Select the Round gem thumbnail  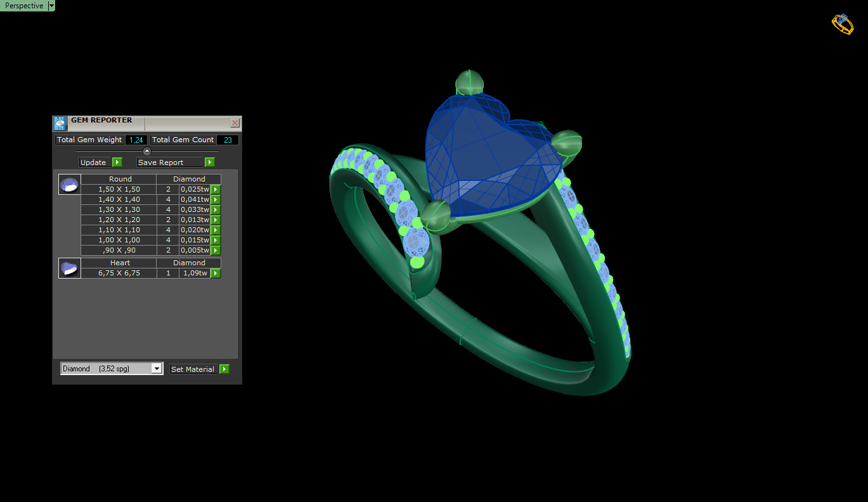point(70,185)
